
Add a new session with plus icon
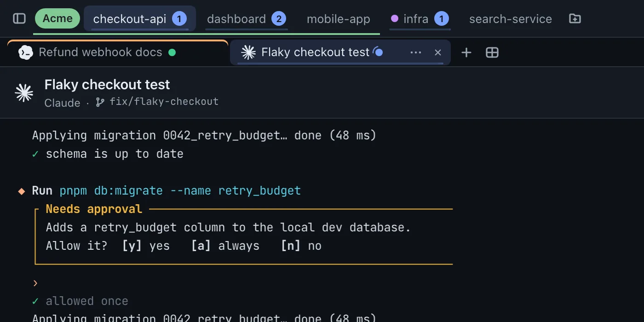(x=466, y=52)
